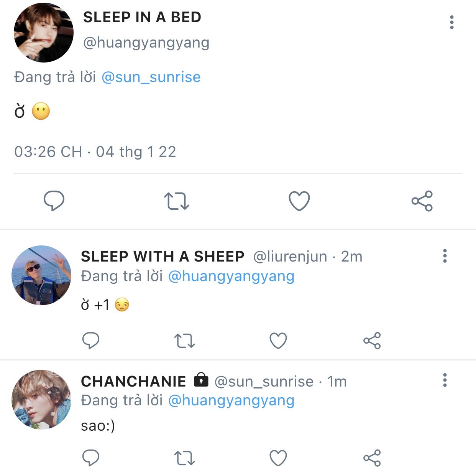The width and height of the screenshot is (476, 474).
Task: Open @huangyangyang link in SLEEP WITH A SHEEP reply
Action: click(231, 276)
